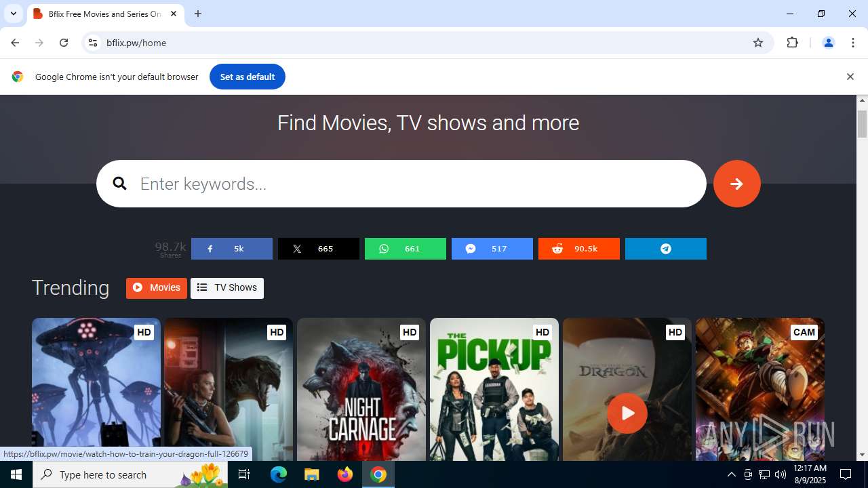This screenshot has width=868, height=488.
Task: Open File Explorer from taskbar
Action: (x=311, y=474)
